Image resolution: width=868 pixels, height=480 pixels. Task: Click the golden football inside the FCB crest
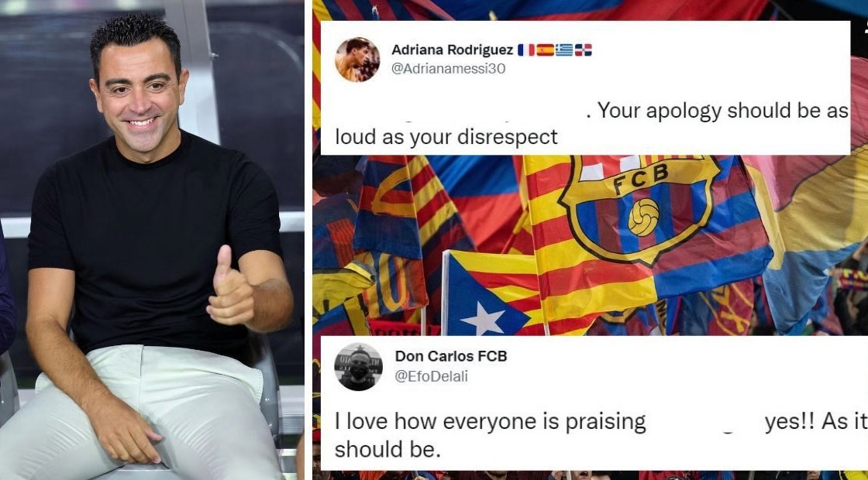pyautogui.click(x=643, y=217)
